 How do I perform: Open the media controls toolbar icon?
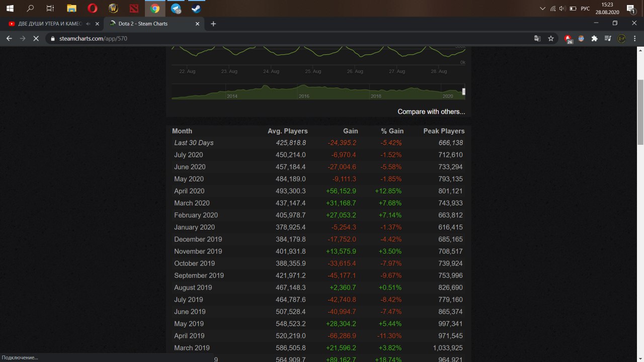point(608,38)
